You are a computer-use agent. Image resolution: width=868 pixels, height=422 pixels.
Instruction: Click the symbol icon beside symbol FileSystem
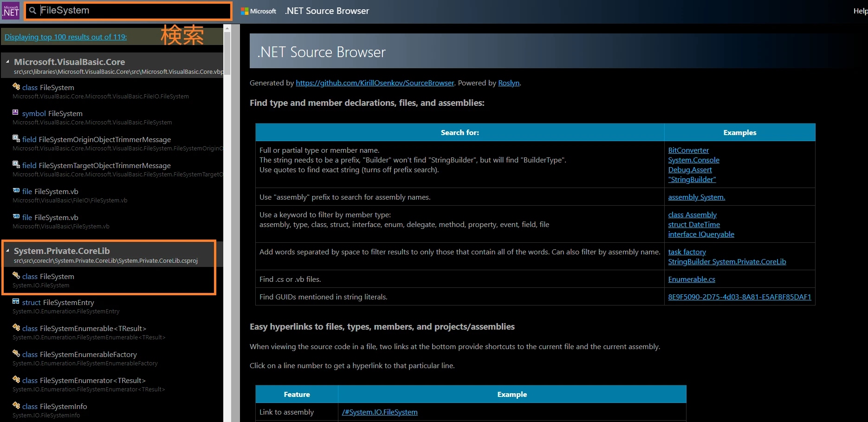tap(16, 112)
